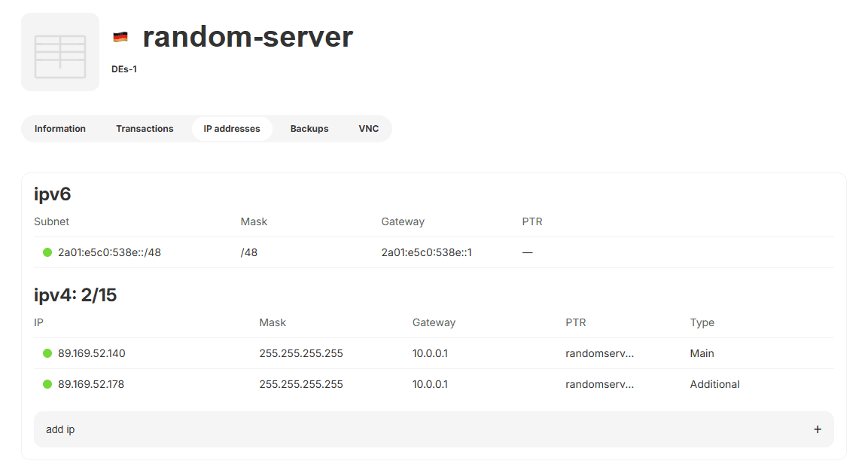868x467 pixels.
Task: Select the IP addresses tab
Action: [232, 129]
